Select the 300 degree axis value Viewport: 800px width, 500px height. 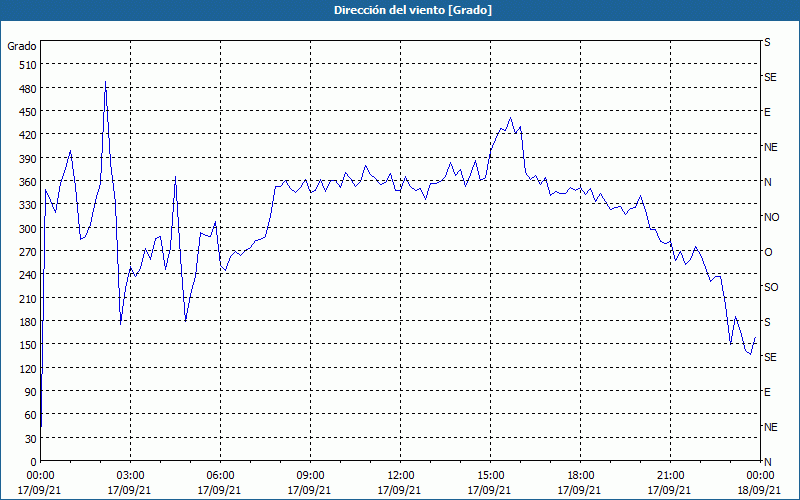pos(29,229)
